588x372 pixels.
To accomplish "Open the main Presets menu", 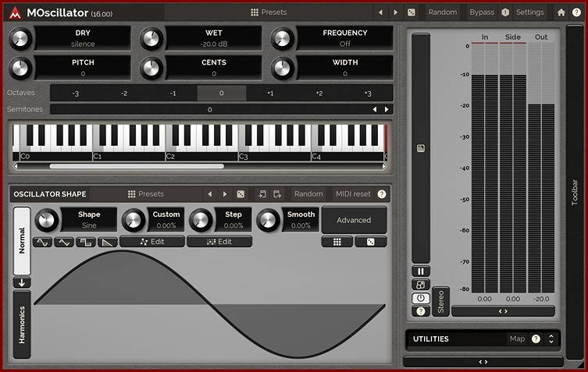I will pyautogui.click(x=269, y=12).
